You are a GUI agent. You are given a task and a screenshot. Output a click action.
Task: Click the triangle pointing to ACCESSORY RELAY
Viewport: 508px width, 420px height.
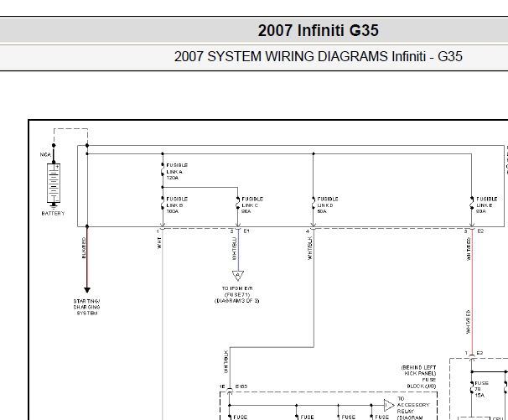point(389,405)
